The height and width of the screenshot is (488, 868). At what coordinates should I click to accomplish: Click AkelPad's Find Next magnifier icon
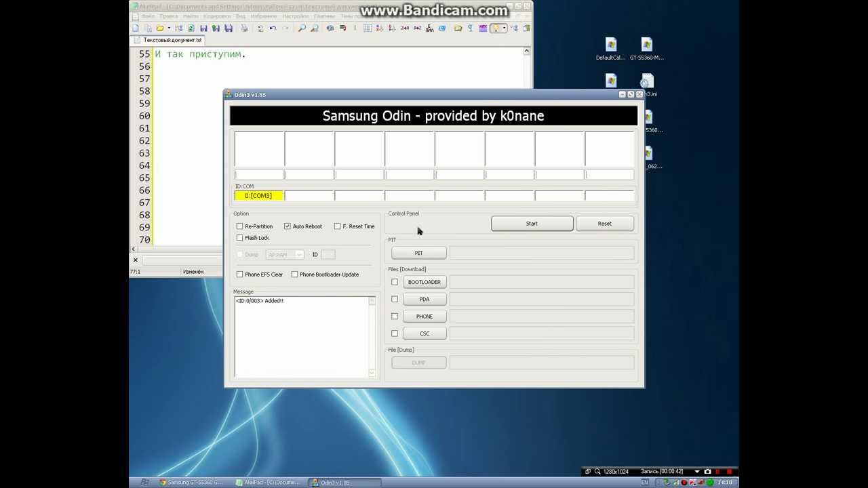(315, 28)
